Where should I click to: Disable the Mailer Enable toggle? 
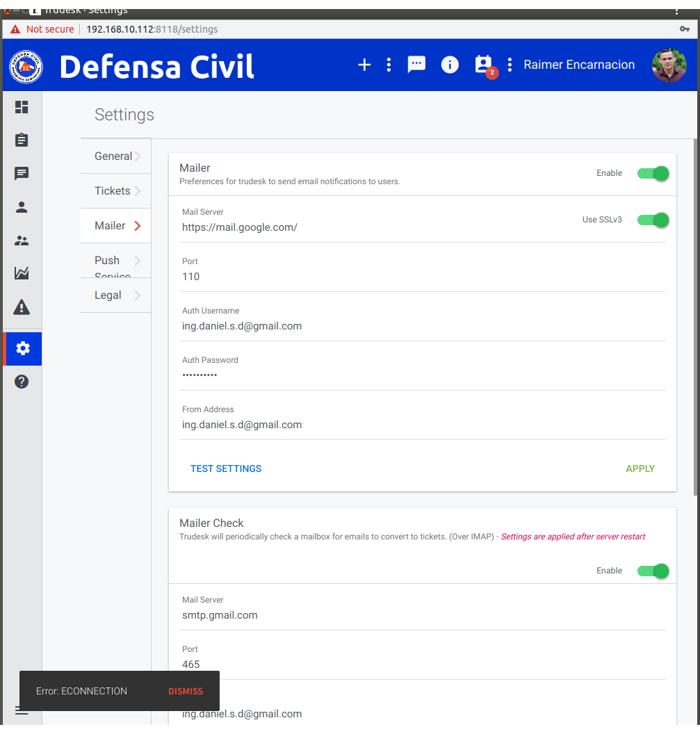[x=653, y=173]
